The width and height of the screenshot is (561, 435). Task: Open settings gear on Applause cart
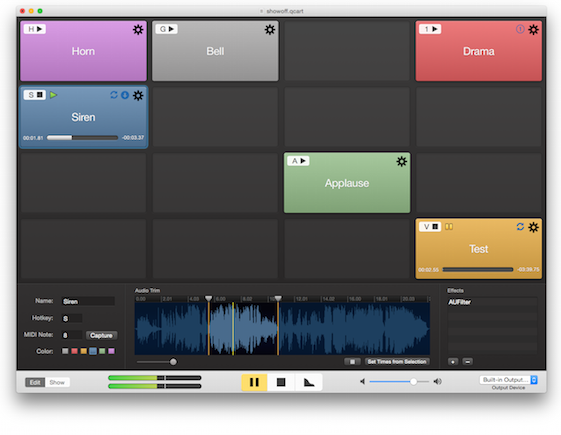coord(401,162)
